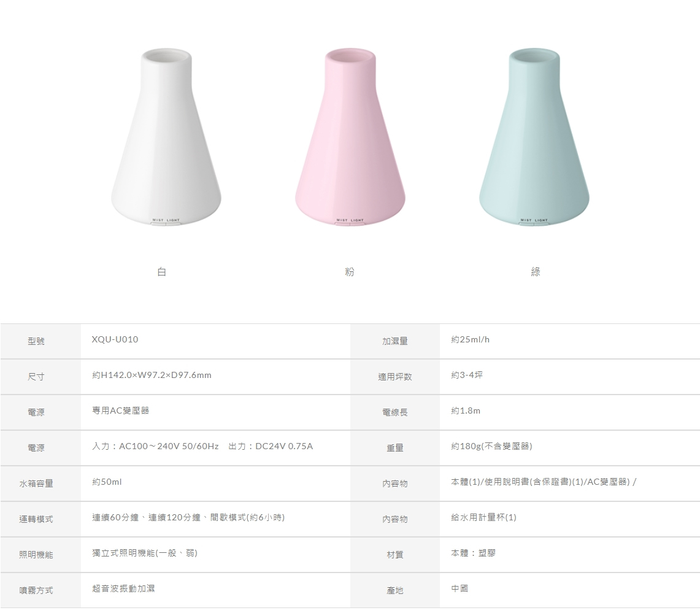The width and height of the screenshot is (700, 613).
Task: Click the model number XQU-U010
Action: (x=115, y=339)
